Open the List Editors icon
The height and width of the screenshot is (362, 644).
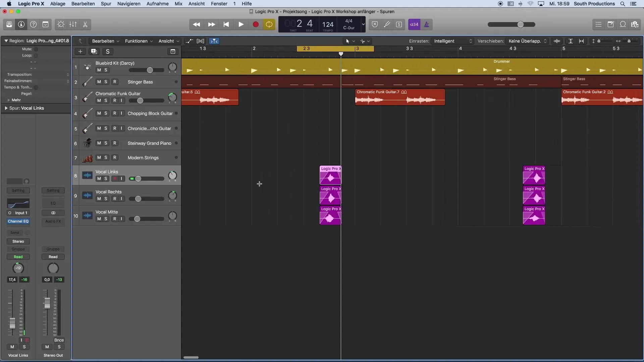598,24
